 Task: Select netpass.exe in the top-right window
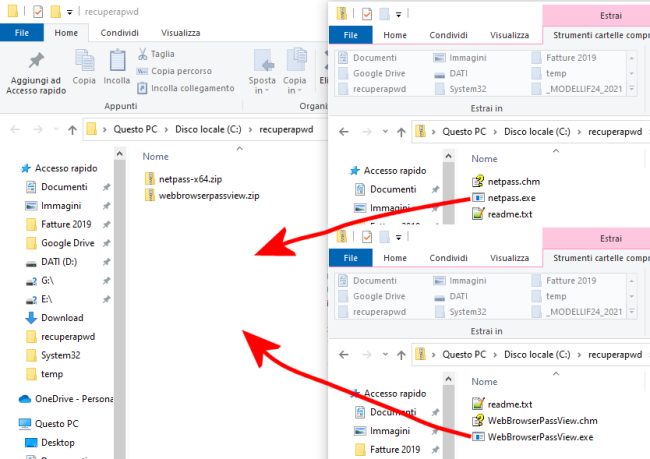click(x=510, y=198)
